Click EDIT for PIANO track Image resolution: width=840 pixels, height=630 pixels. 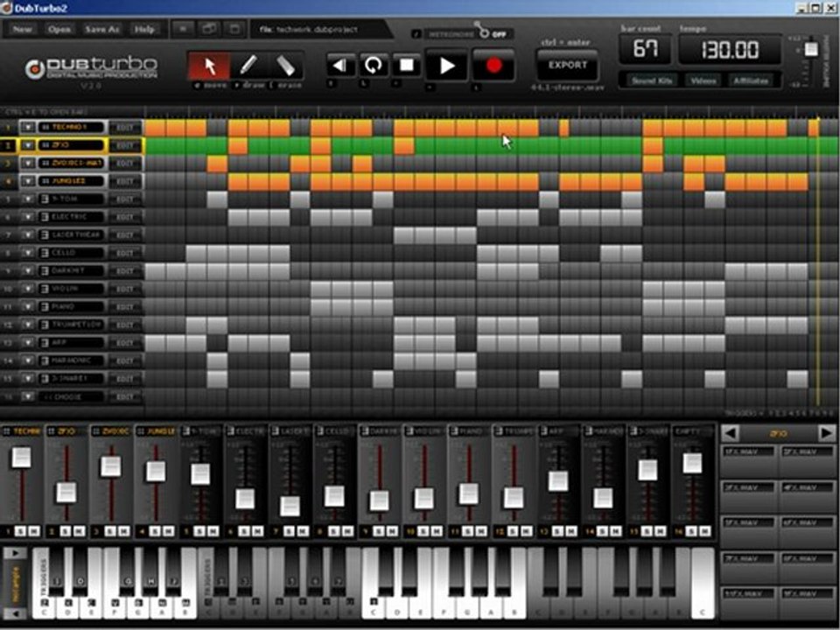click(x=125, y=307)
